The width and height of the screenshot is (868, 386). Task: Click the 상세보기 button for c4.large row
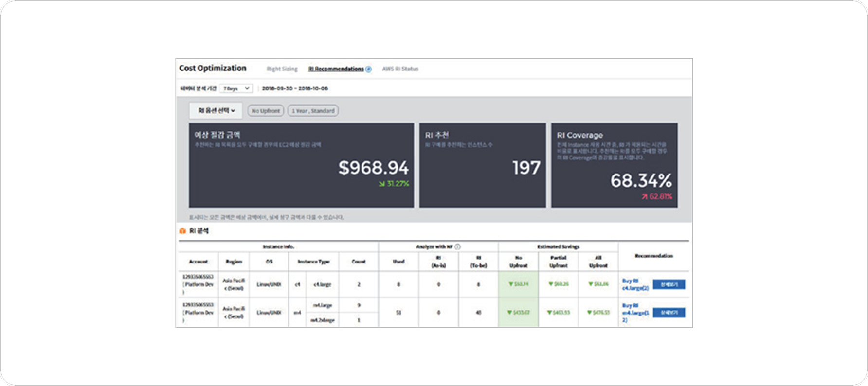[x=669, y=284]
